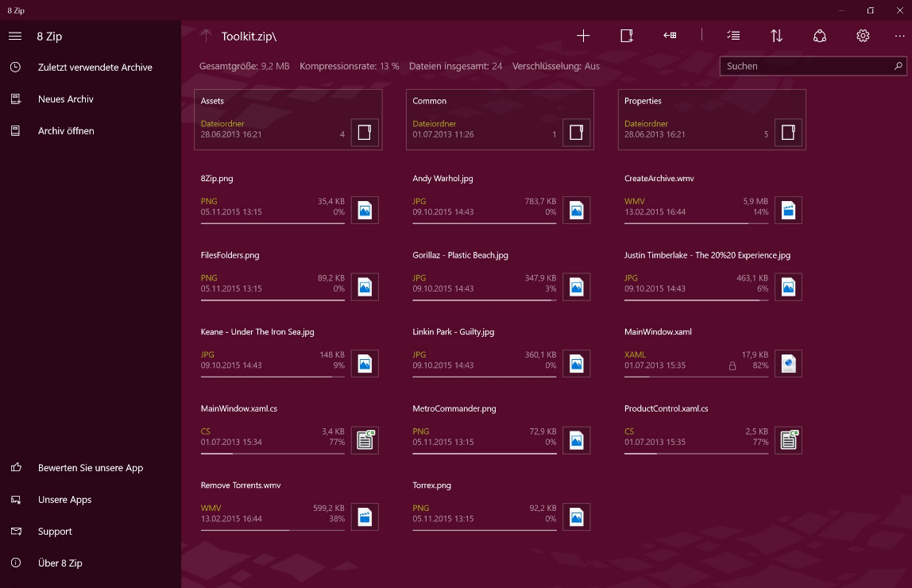Image resolution: width=912 pixels, height=588 pixels.
Task: Select Neues Archiv in the sidebar
Action: [66, 99]
